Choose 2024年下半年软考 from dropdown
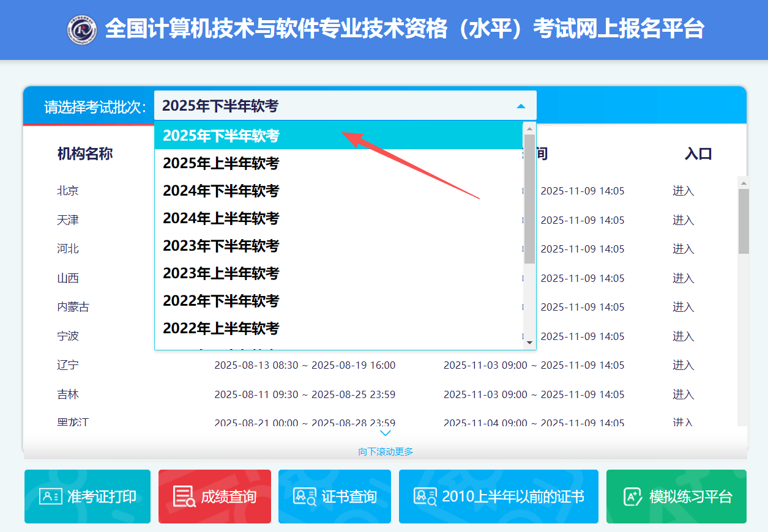This screenshot has height=532, width=768. [221, 191]
